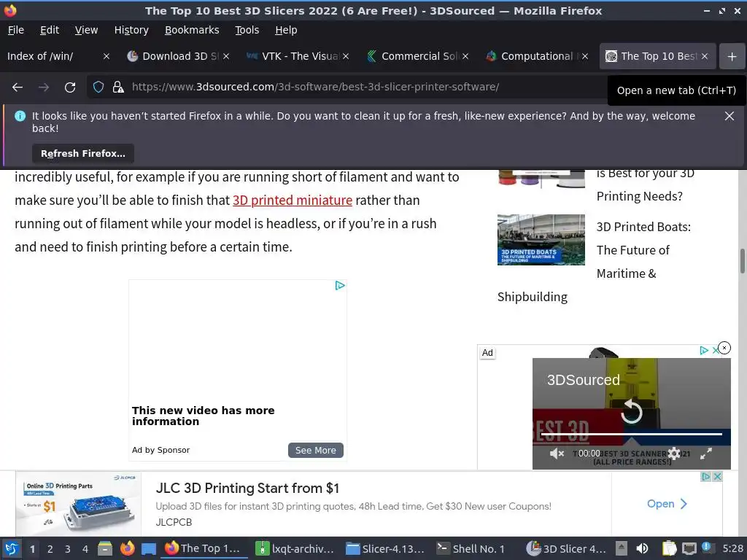Seek along the video progress bar
This screenshot has width=747, height=560.
(632, 435)
